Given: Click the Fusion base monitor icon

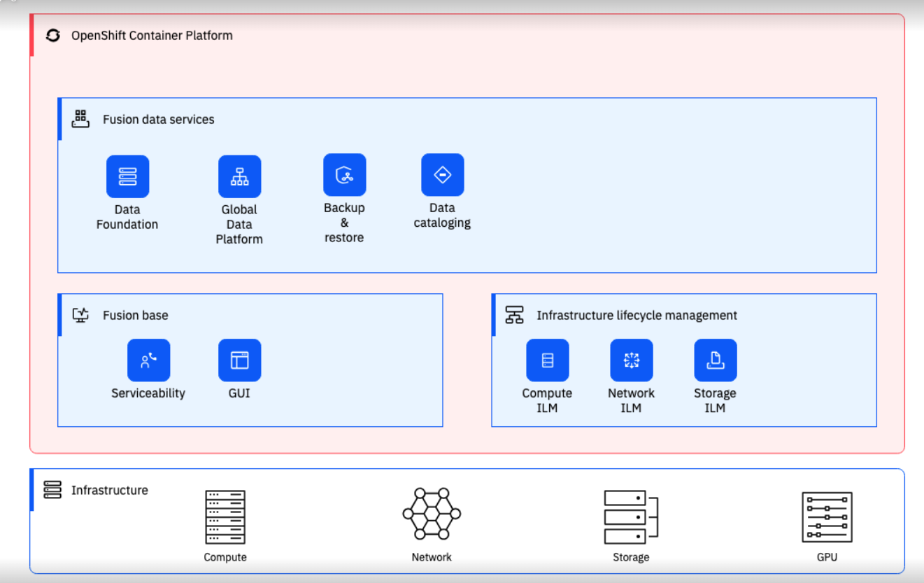Looking at the screenshot, I should [81, 315].
